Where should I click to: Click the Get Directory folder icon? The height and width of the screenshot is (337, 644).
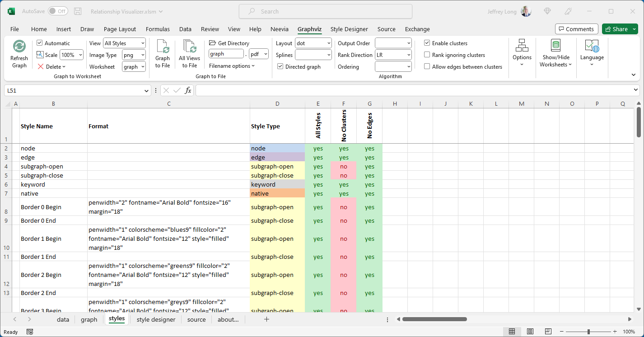pos(213,43)
